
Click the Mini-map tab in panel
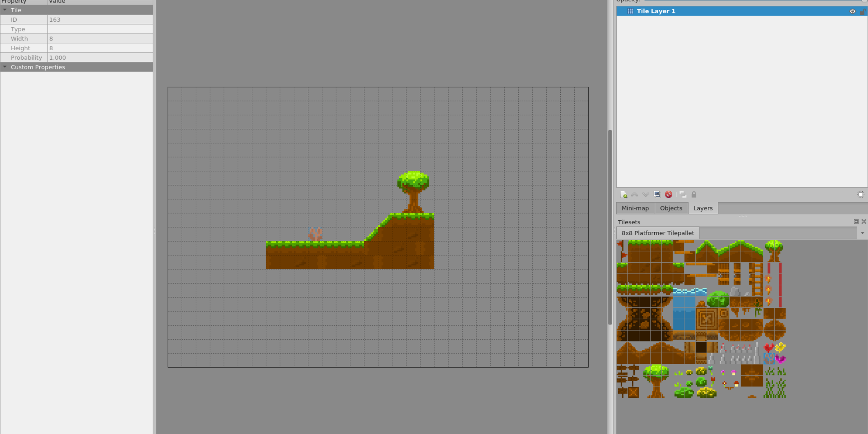[635, 208]
